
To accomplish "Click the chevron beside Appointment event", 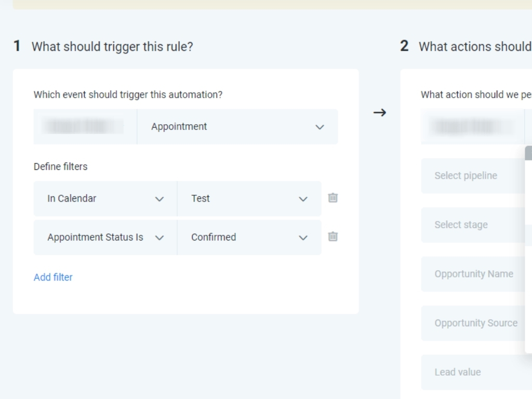I will coord(320,127).
